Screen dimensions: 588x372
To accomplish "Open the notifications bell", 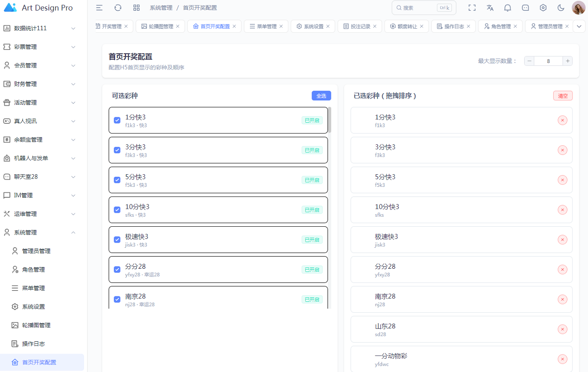I will 507,8.
